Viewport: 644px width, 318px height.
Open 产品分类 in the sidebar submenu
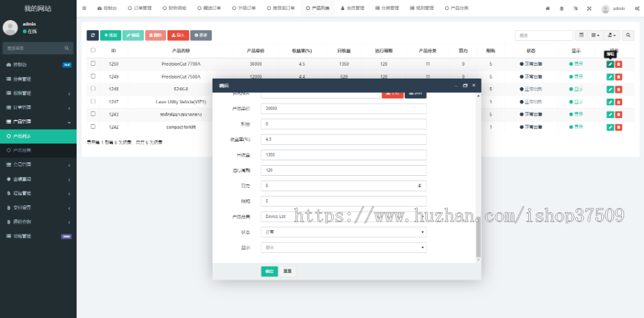click(38, 151)
